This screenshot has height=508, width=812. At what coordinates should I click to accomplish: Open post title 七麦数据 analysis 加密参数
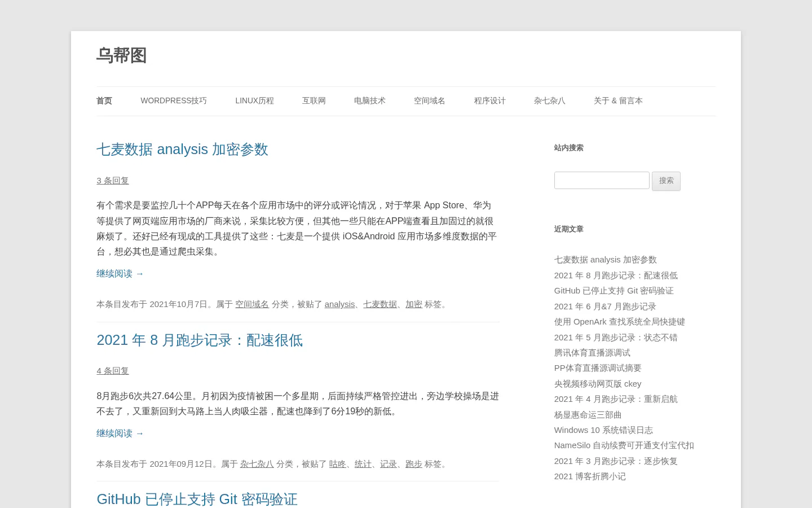click(182, 150)
